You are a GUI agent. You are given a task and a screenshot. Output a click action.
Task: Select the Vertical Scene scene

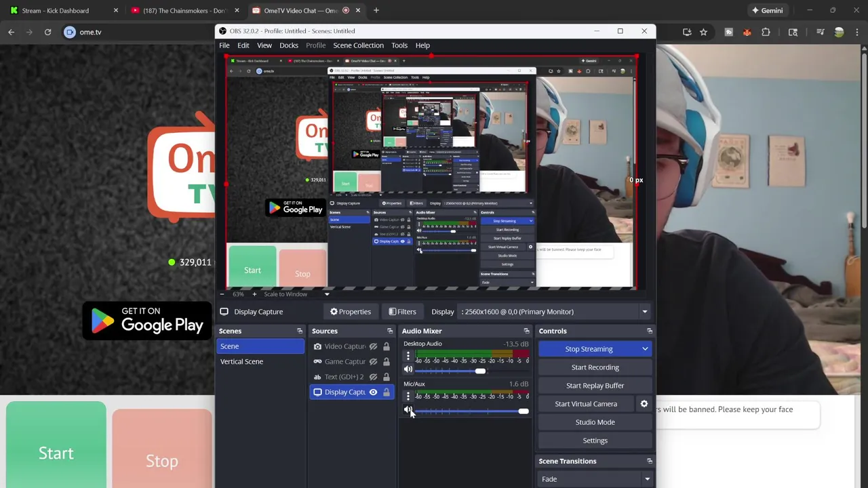260,361
